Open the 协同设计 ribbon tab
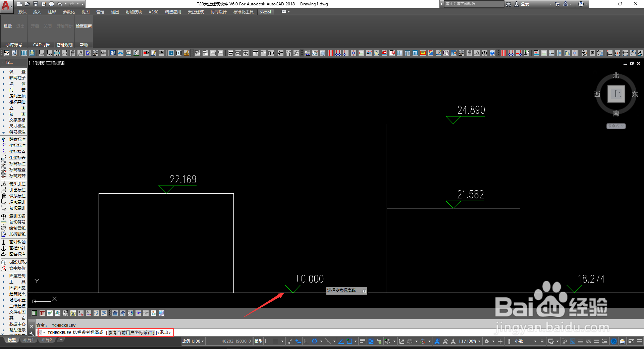Screen dimensions: 644x349 219,12
